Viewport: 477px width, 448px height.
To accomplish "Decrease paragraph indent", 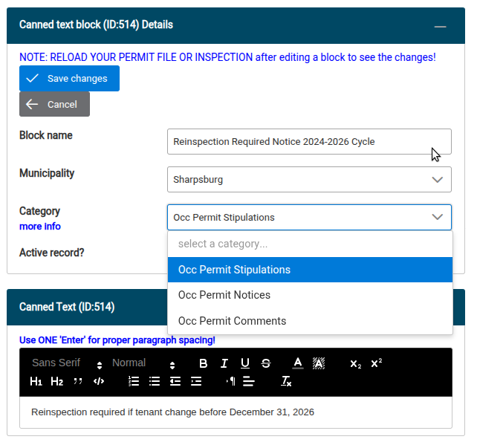I will point(175,381).
